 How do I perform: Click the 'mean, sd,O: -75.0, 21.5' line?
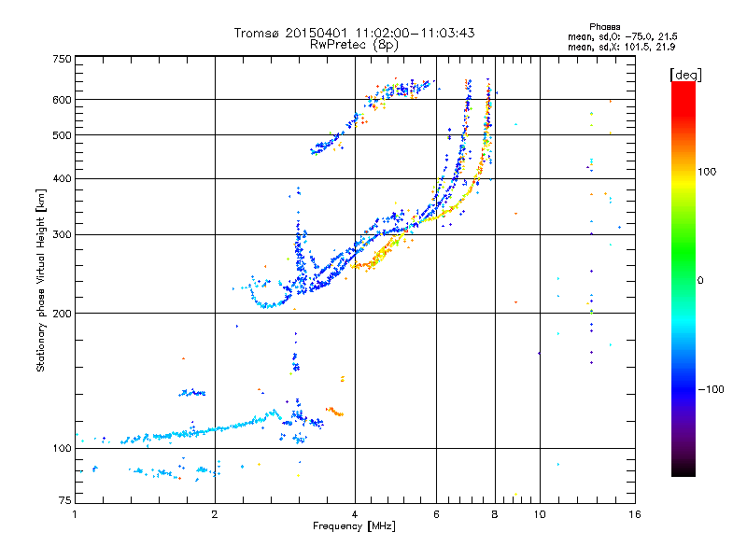point(622,36)
